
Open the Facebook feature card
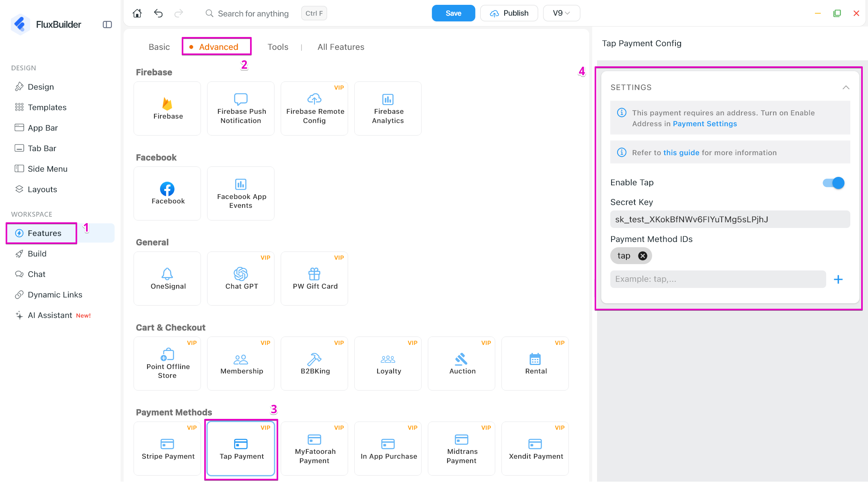167,193
